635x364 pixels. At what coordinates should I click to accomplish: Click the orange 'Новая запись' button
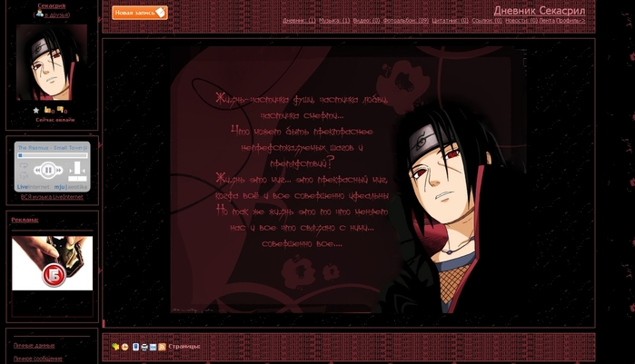(140, 13)
